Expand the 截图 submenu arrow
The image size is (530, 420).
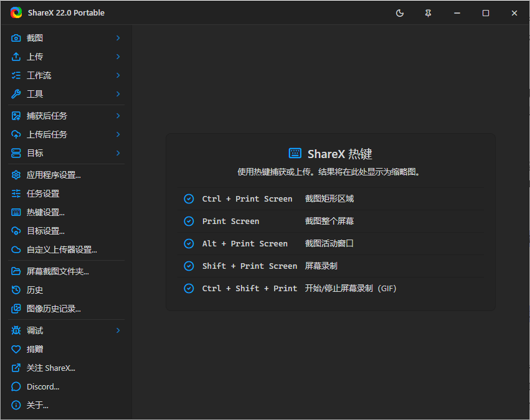(x=118, y=38)
